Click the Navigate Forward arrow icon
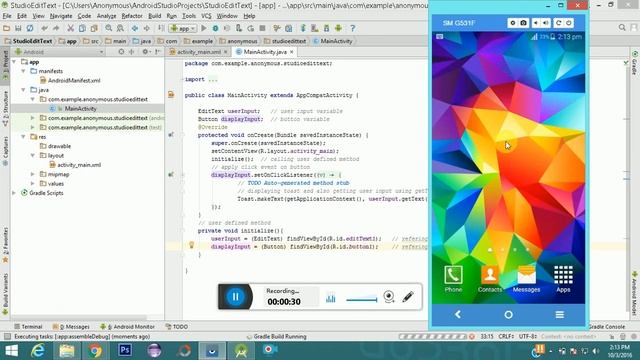 (147, 28)
